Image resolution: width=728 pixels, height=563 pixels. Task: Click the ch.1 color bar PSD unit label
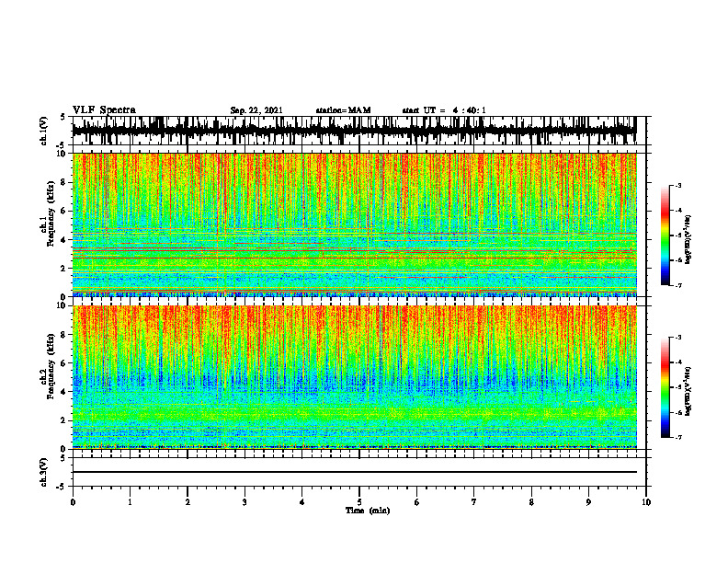click(688, 240)
